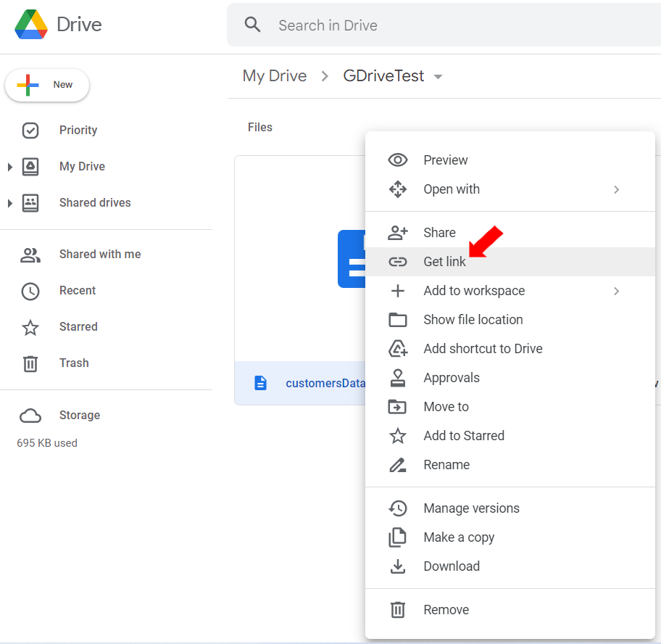Click the Trash bin icon in sidebar

[30, 363]
